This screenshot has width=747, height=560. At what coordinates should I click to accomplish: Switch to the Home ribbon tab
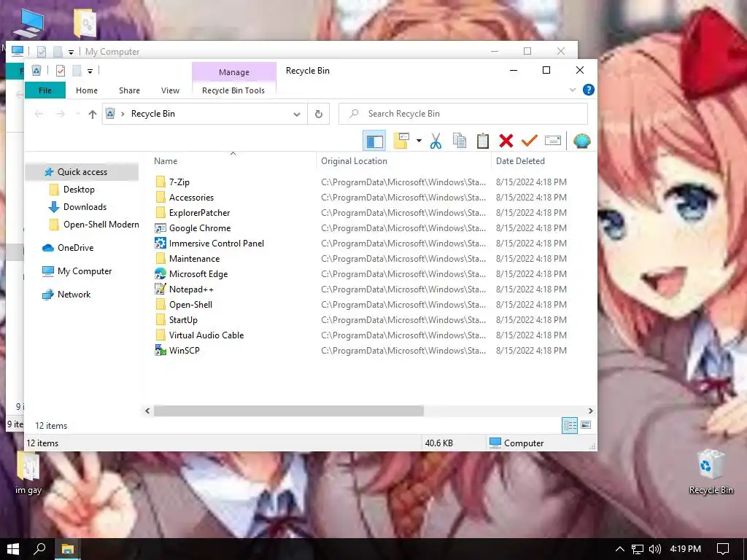click(x=87, y=90)
